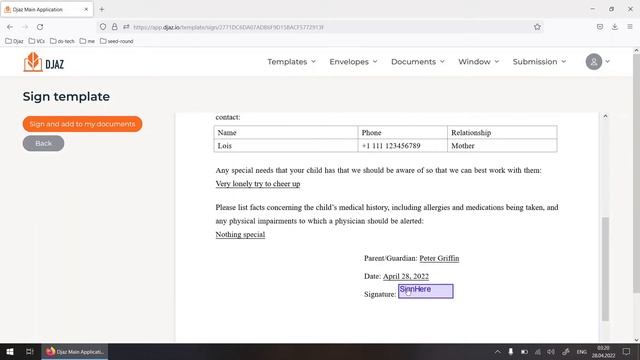Image resolution: width=640 pixels, height=360 pixels.
Task: Open the notification center icon
Action: [x=627, y=351]
